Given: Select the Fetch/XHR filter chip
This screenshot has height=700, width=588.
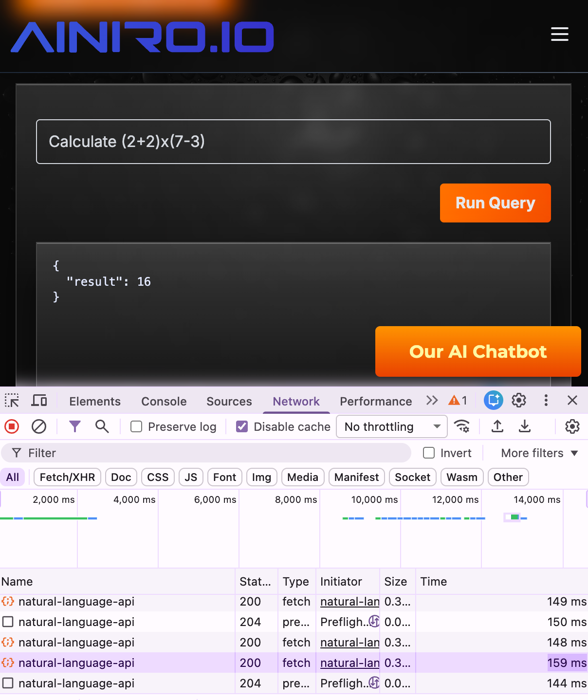Looking at the screenshot, I should click(67, 477).
